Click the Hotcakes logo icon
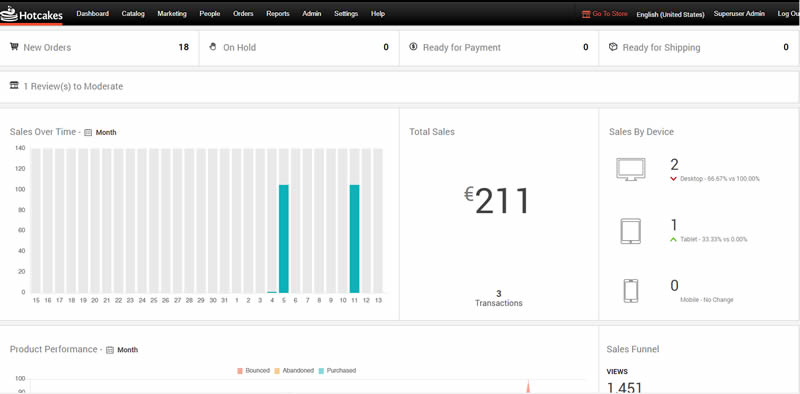 click(x=9, y=14)
